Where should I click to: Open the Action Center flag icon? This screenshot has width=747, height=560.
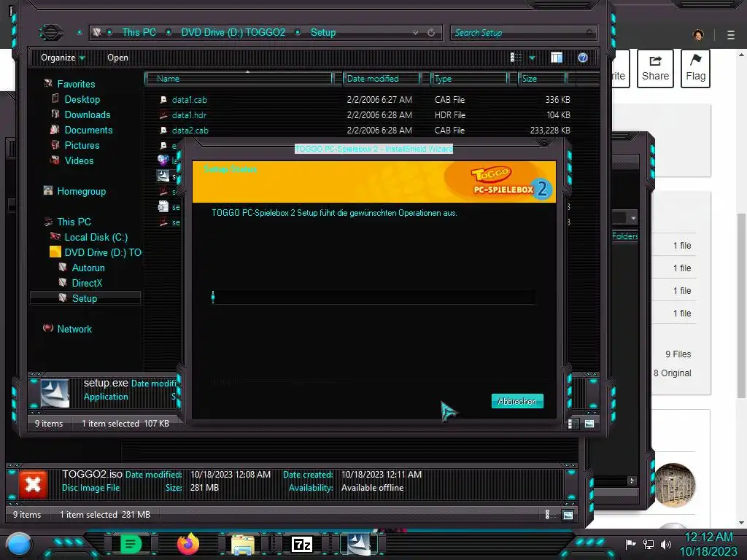pyautogui.click(x=630, y=544)
